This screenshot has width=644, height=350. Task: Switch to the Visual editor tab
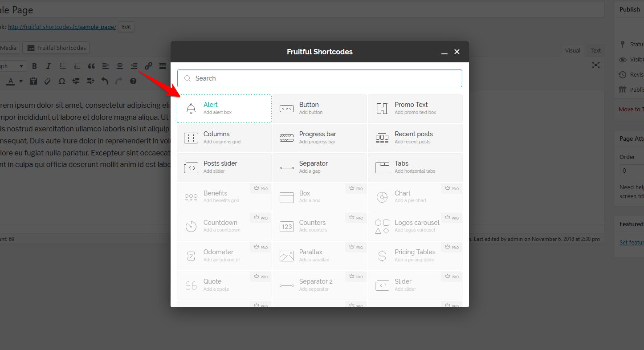pos(572,50)
